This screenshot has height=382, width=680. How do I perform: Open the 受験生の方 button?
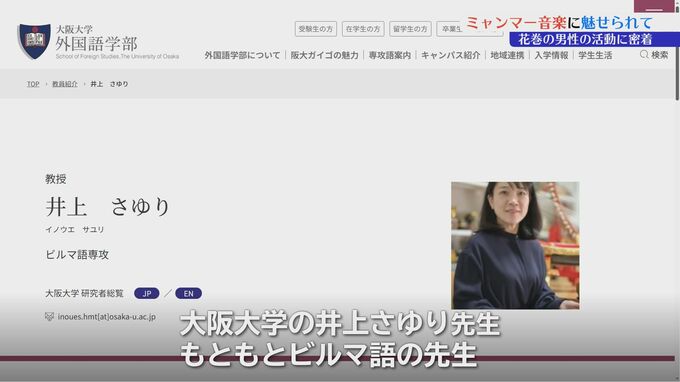tap(315, 29)
